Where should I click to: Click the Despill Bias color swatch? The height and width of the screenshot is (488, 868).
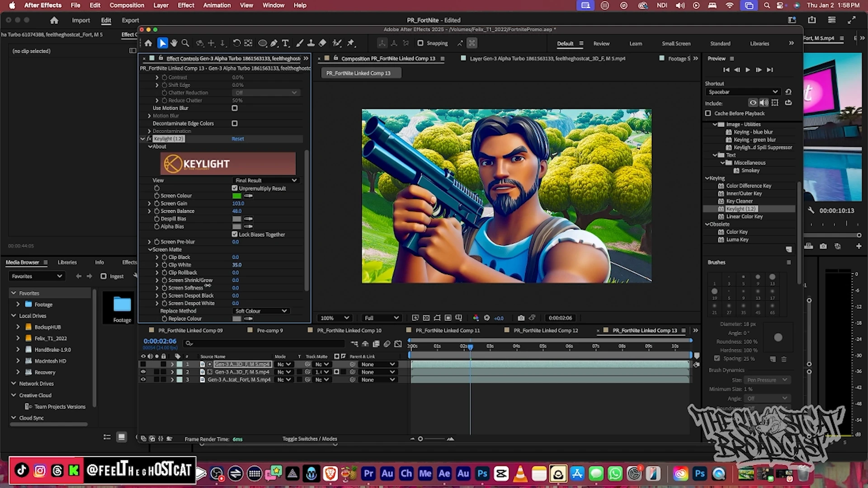click(236, 219)
